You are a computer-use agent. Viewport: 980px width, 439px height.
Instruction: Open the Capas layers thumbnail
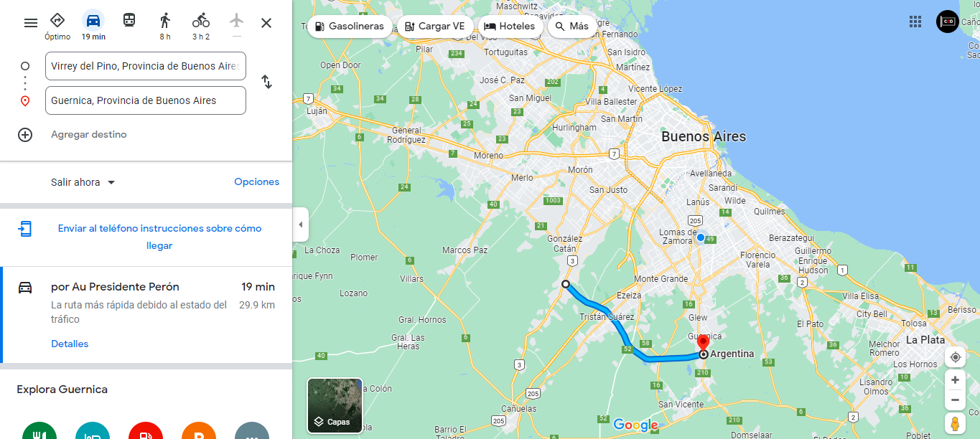coord(335,405)
